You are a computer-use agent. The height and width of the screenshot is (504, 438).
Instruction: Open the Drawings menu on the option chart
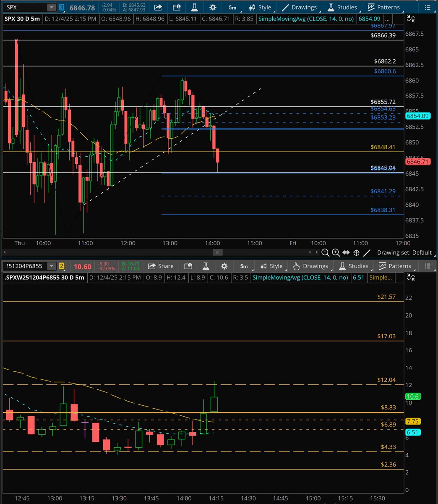click(310, 266)
